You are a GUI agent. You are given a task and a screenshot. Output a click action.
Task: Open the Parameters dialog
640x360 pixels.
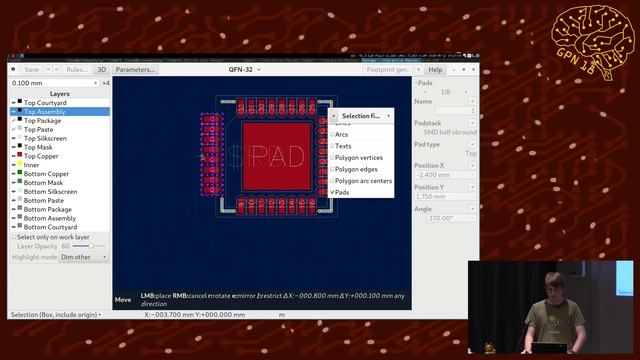(x=135, y=69)
